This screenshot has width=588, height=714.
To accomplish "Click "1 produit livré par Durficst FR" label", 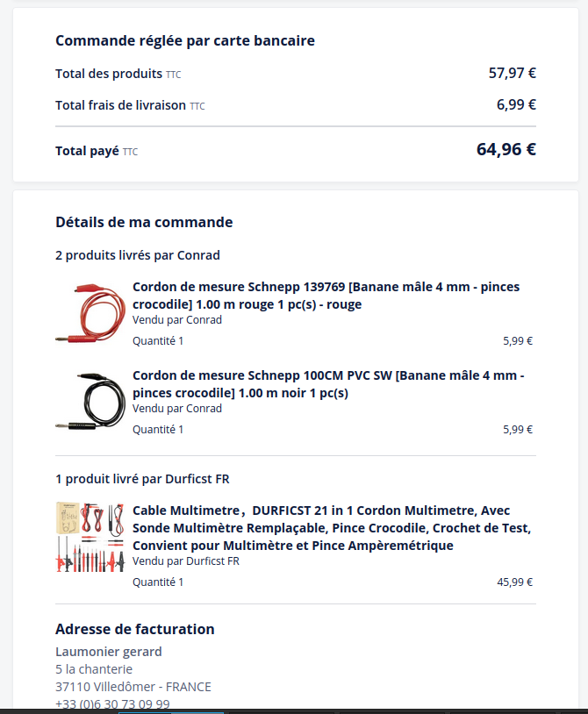I will coord(142,479).
